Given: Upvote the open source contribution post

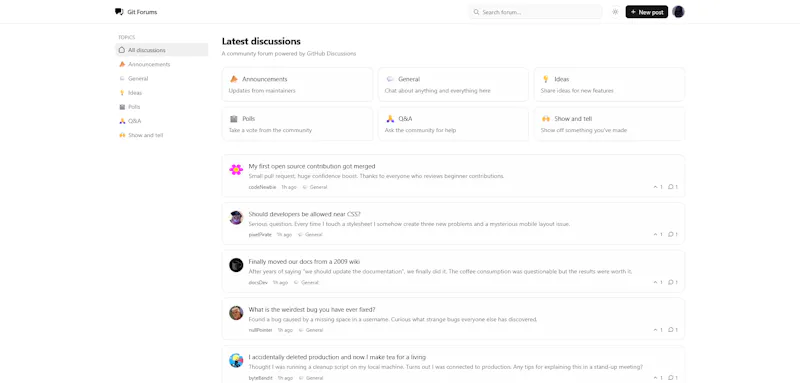Looking at the screenshot, I should 658,187.
